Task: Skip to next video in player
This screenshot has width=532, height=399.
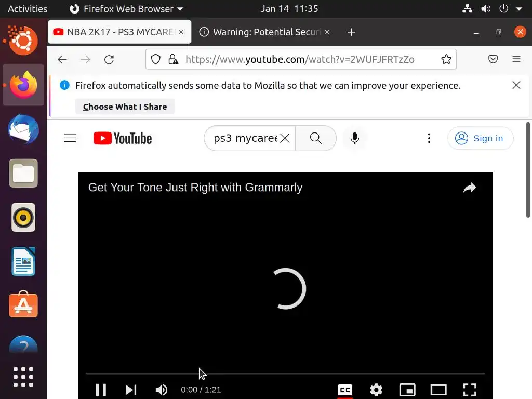Action: click(x=130, y=390)
